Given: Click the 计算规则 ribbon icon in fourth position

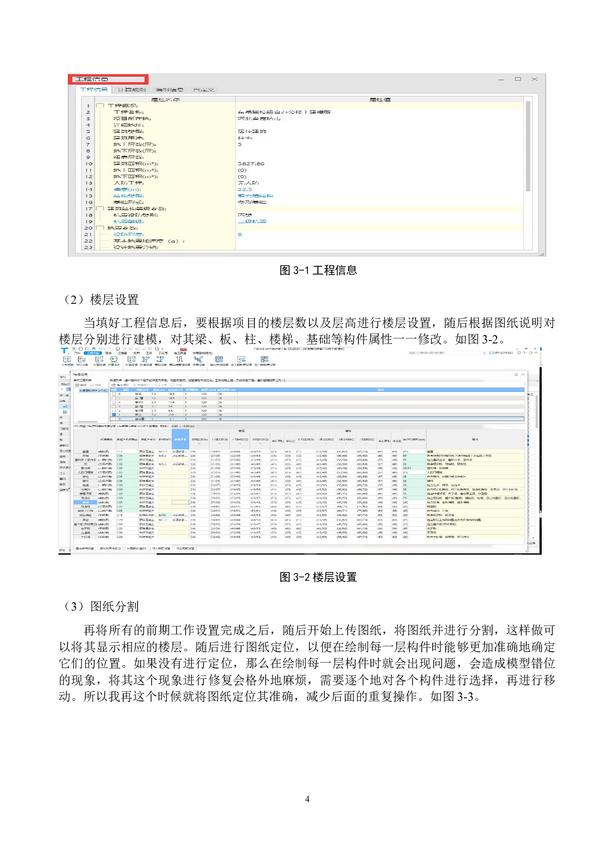Looking at the screenshot, I should pos(114,359).
